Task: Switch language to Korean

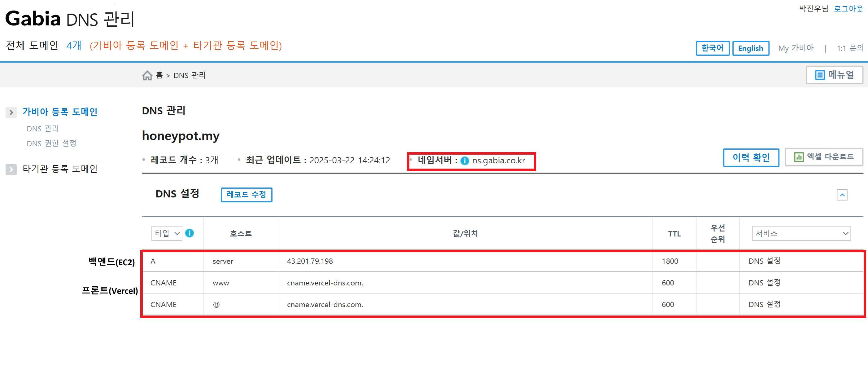Action: tap(712, 48)
